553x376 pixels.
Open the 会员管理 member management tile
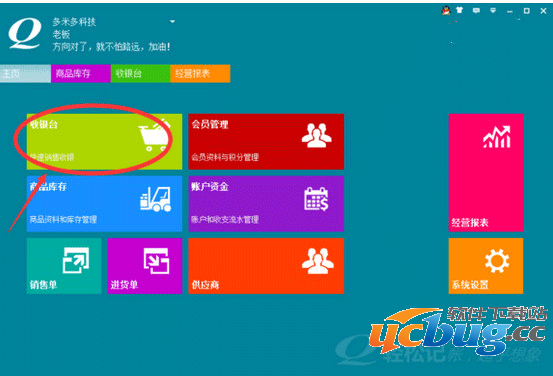tap(266, 141)
